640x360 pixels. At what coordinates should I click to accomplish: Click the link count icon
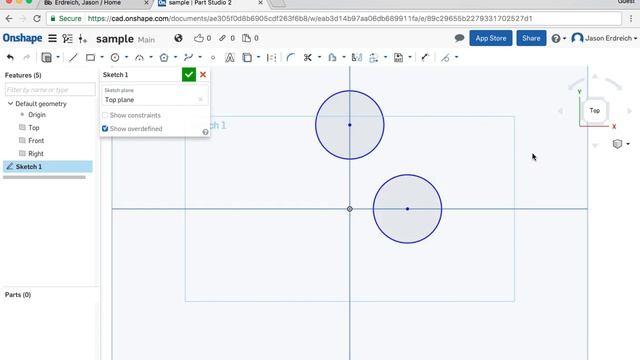pos(222,38)
